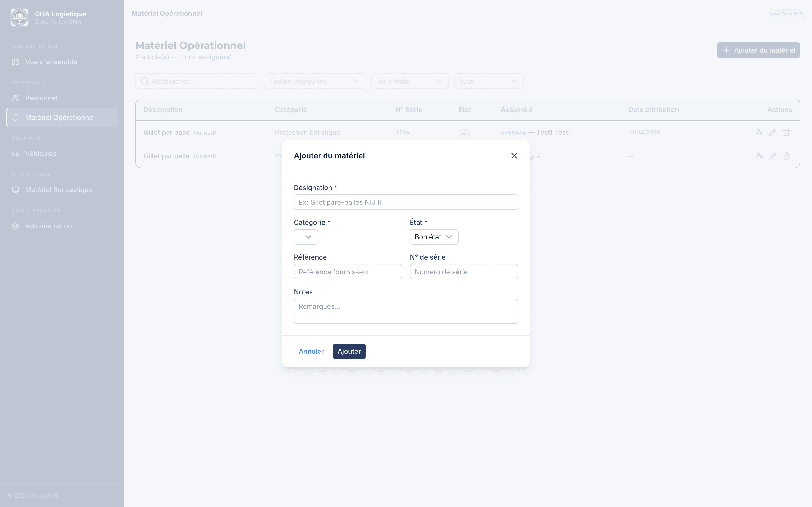The height and width of the screenshot is (507, 812).
Task: Open assigned personnel link 4455444
Action: pyautogui.click(x=513, y=132)
